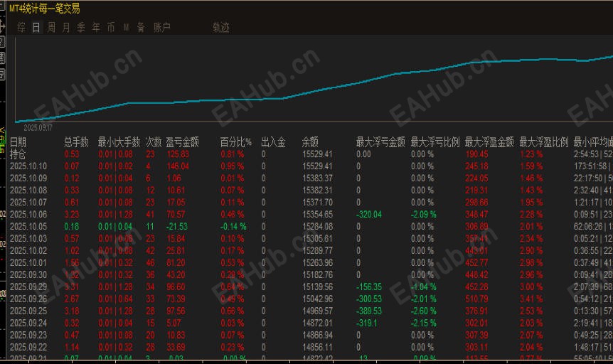Click the 最大浮亏金额 column header

pos(380,142)
